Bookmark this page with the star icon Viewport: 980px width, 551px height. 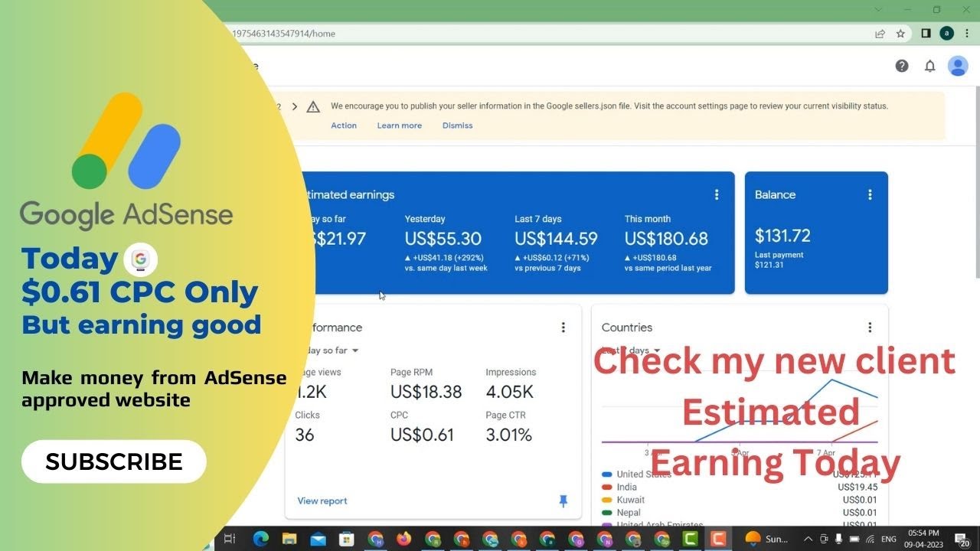coord(900,34)
